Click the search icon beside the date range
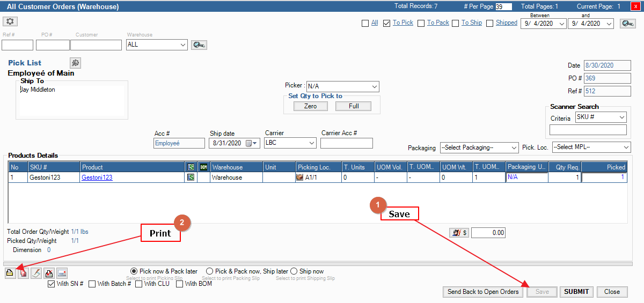Screen dimensions: 644x303 pos(627,24)
